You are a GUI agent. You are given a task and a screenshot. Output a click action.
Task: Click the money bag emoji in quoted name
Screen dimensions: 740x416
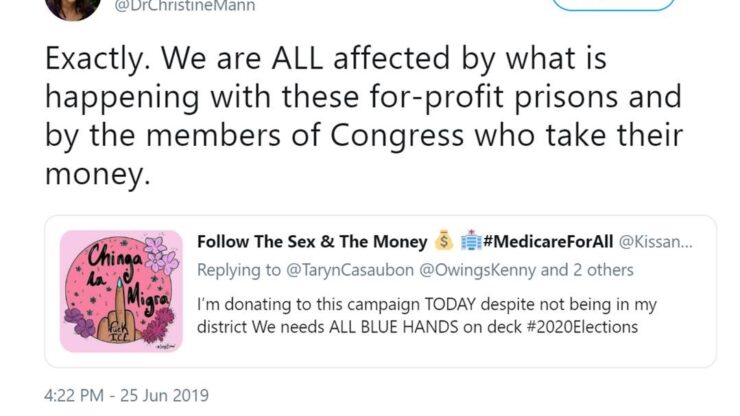444,241
